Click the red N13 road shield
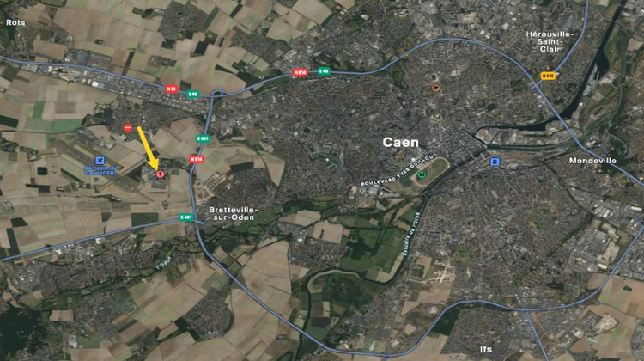This screenshot has width=644, height=361. pyautogui.click(x=171, y=89)
